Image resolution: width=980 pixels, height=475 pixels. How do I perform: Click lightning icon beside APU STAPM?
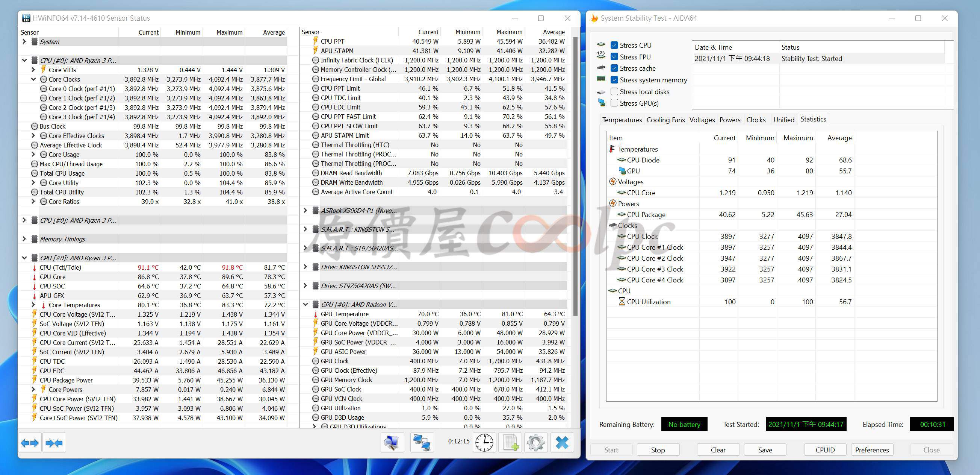click(315, 51)
